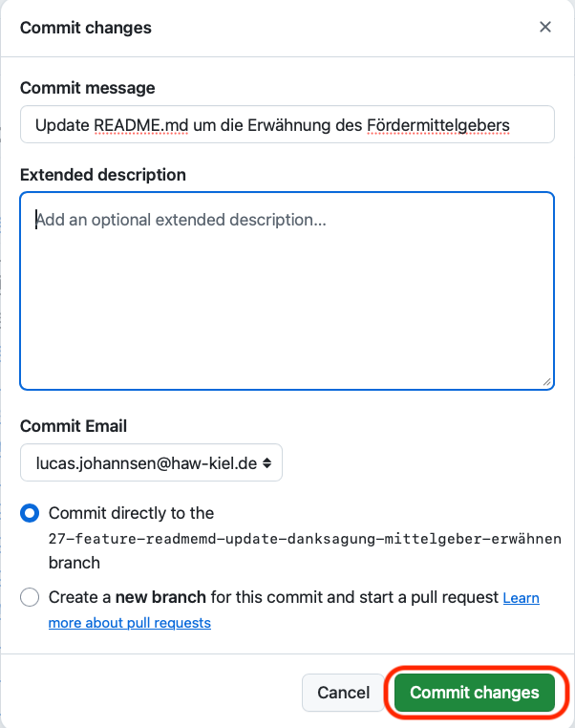
Task: Select the Commit directly to branch radio
Action: [30, 513]
